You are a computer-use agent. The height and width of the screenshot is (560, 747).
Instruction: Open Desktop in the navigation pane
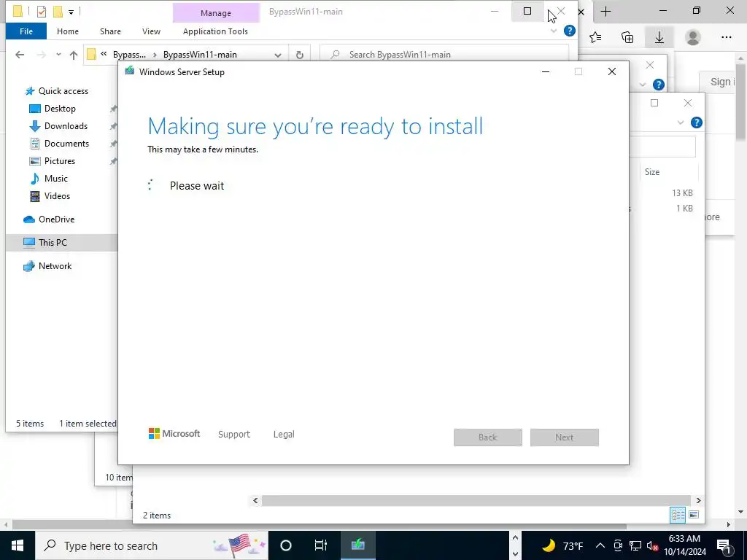pos(60,109)
